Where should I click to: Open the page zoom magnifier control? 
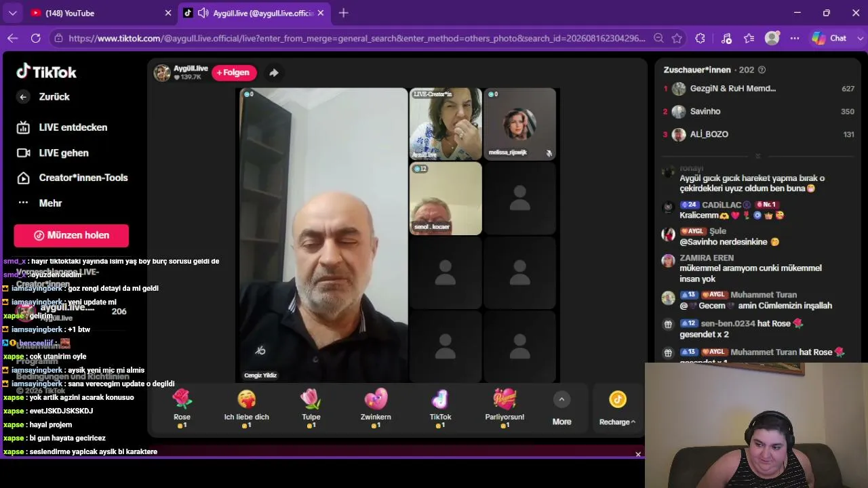(658, 39)
